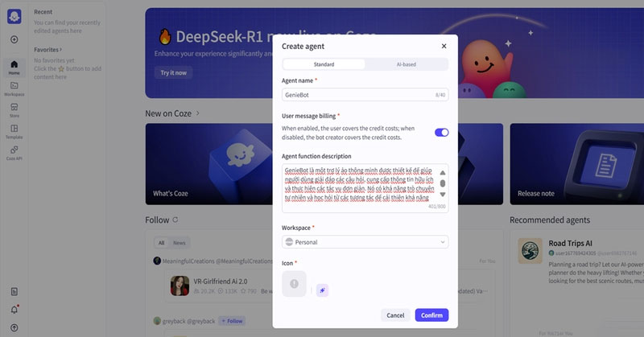Screen dimensions: 644x337
Task: Click the Coze logo avatar
Action: click(14, 16)
